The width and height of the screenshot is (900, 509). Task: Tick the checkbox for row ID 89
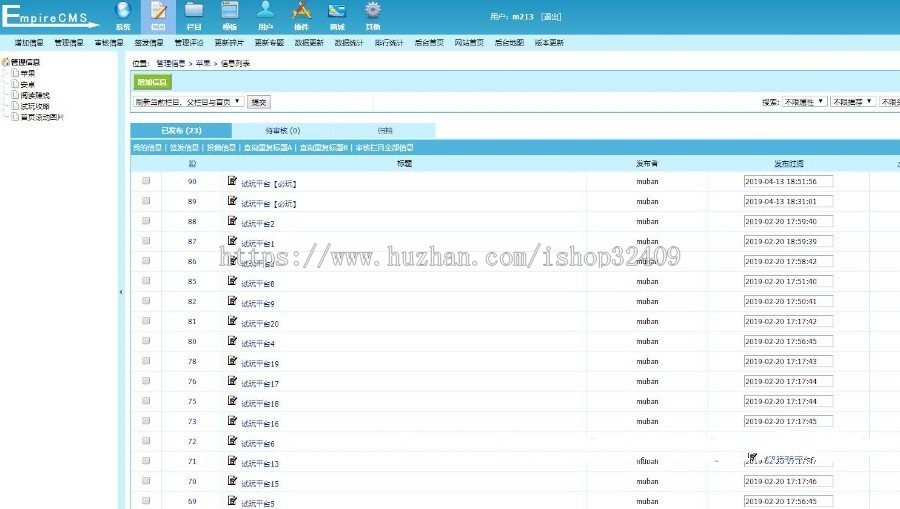pos(146,201)
